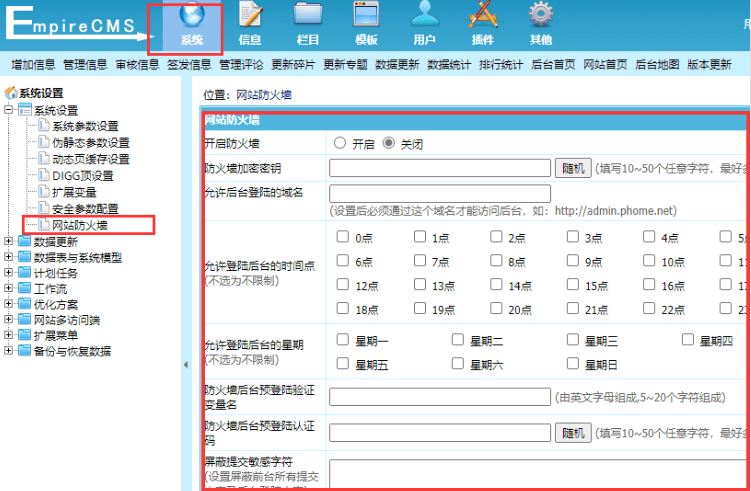Check the 0点 login time checkbox
This screenshot has width=751, height=491.
342,237
